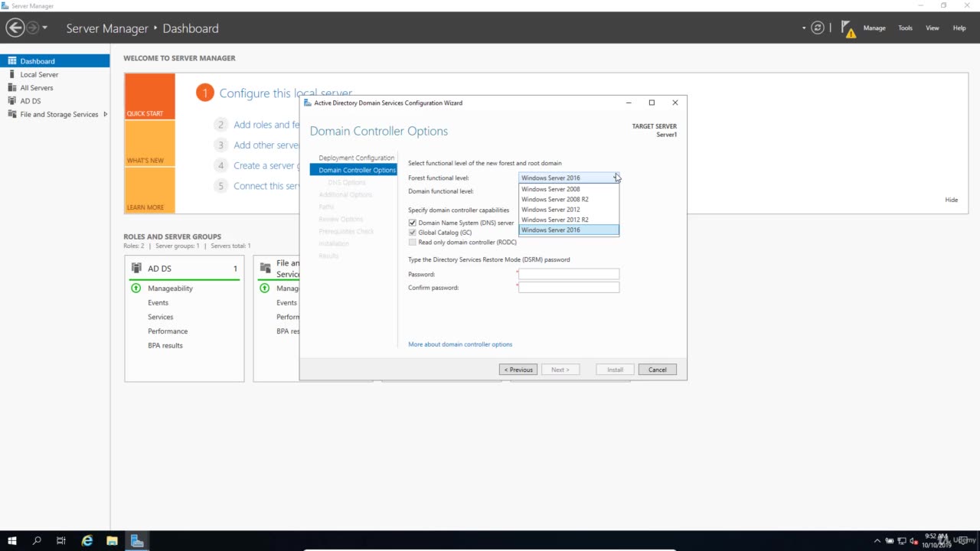Viewport: 980px width, 551px height.
Task: Click the Previous button in wizard
Action: 518,370
